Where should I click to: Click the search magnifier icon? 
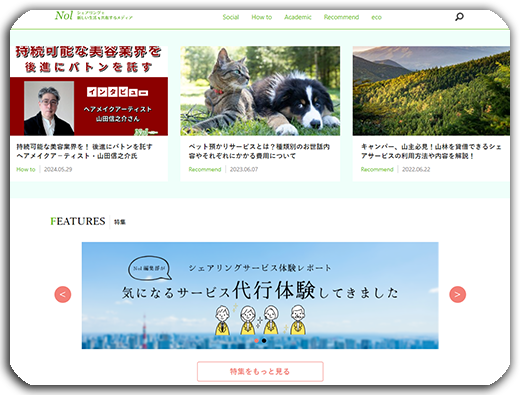click(459, 17)
